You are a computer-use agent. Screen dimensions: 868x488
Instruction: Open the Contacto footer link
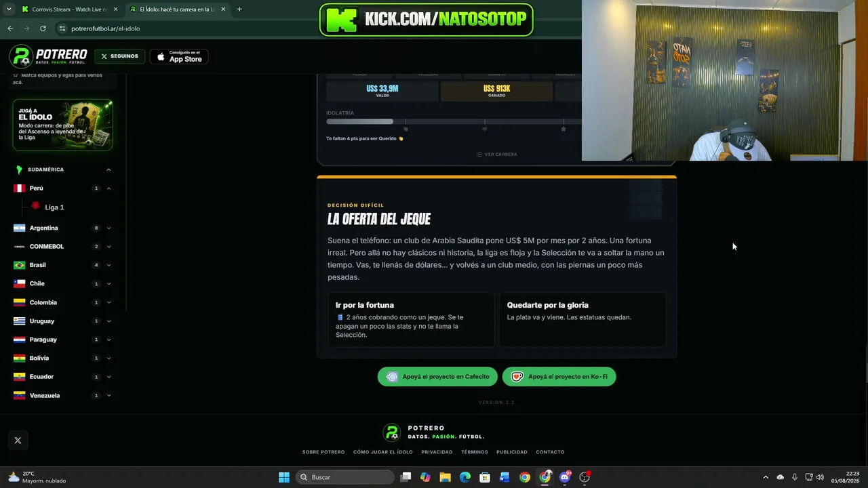(x=550, y=452)
